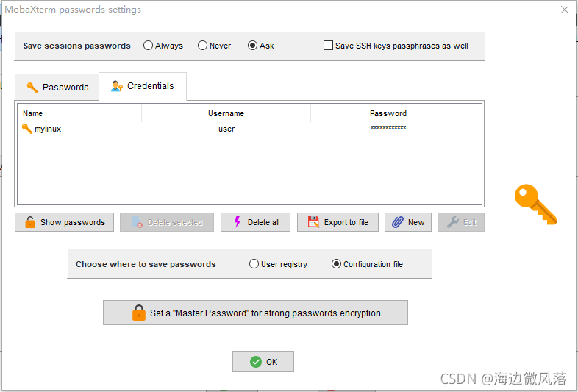Click the orange lock Master Password icon

[x=139, y=313]
